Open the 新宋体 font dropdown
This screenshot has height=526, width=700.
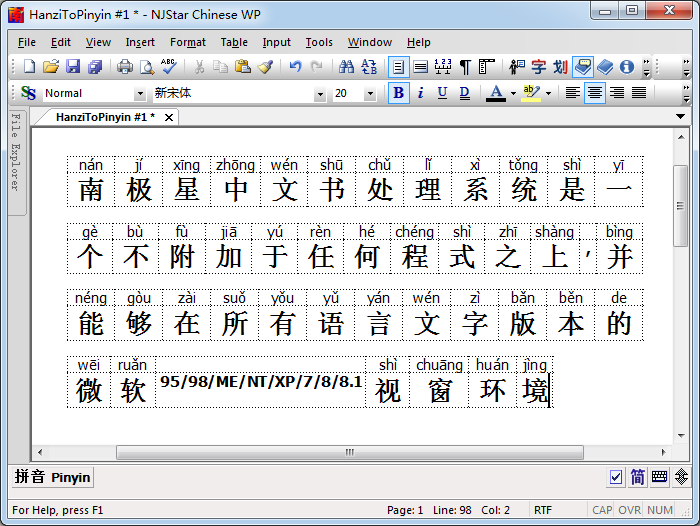(x=320, y=94)
